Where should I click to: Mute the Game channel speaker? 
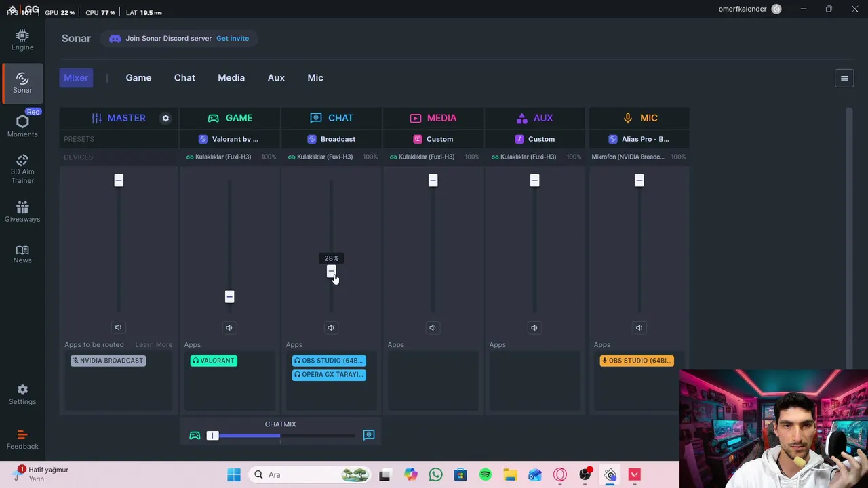[229, 327]
